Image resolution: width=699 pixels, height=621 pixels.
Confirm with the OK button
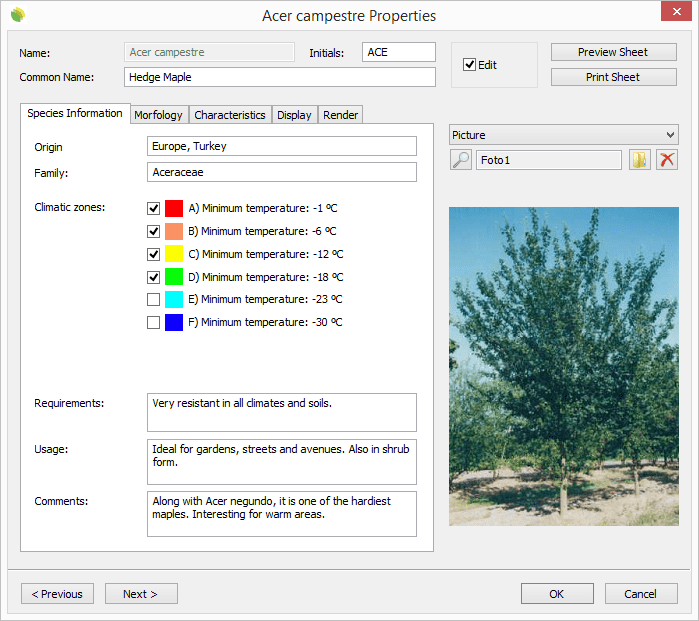(x=557, y=594)
